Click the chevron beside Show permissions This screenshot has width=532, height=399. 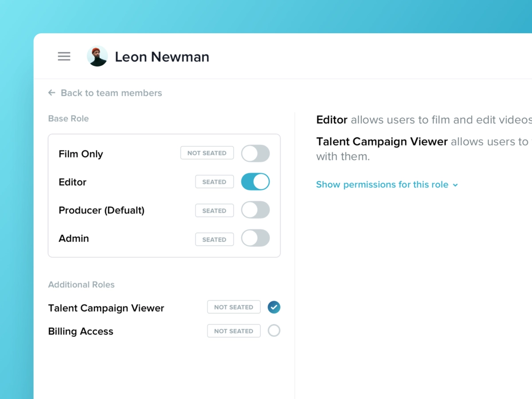coord(455,185)
